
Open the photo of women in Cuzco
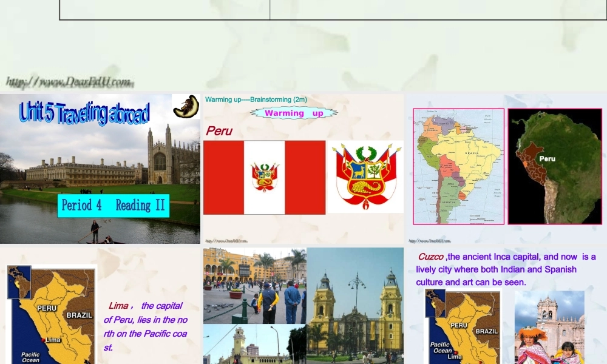click(549, 328)
